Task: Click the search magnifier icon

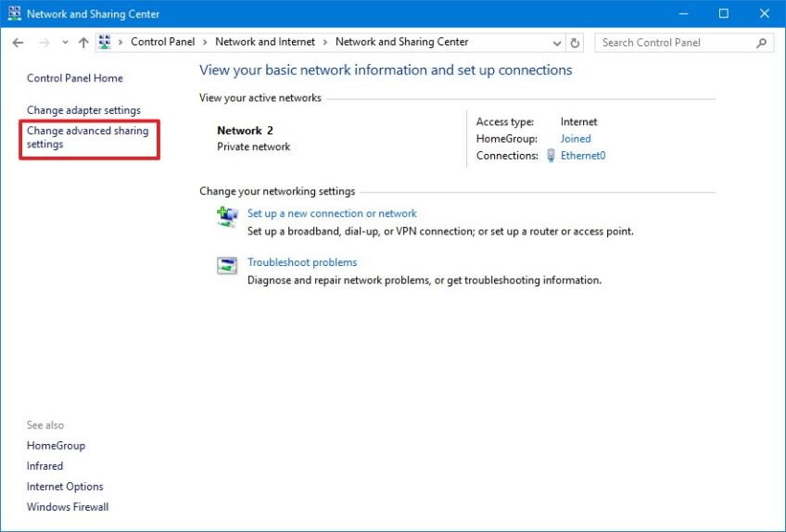Action: 762,43
